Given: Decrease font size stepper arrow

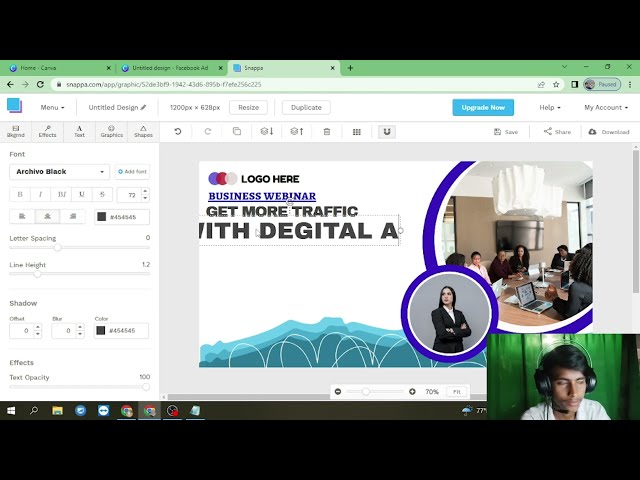Looking at the screenshot, I should click(145, 198).
